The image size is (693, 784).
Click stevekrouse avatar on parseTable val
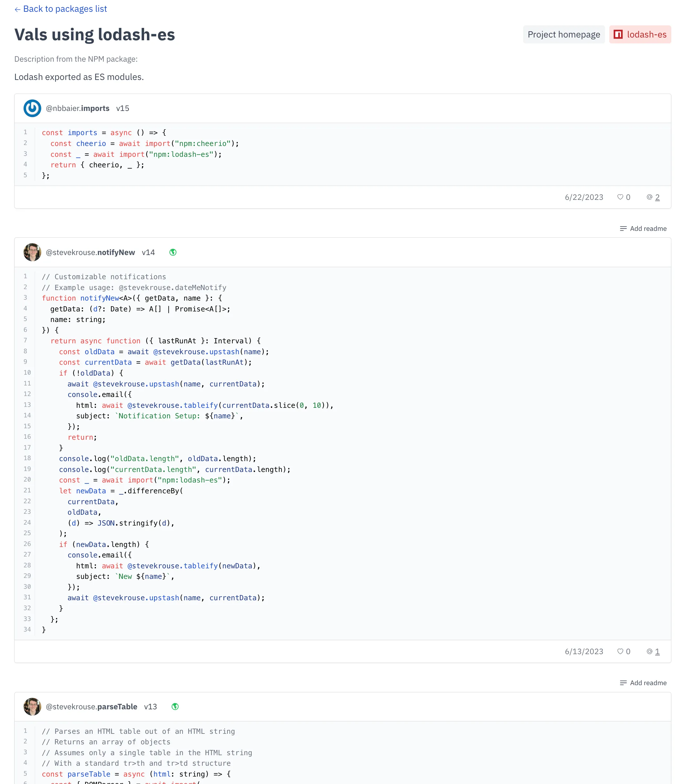[x=32, y=707]
